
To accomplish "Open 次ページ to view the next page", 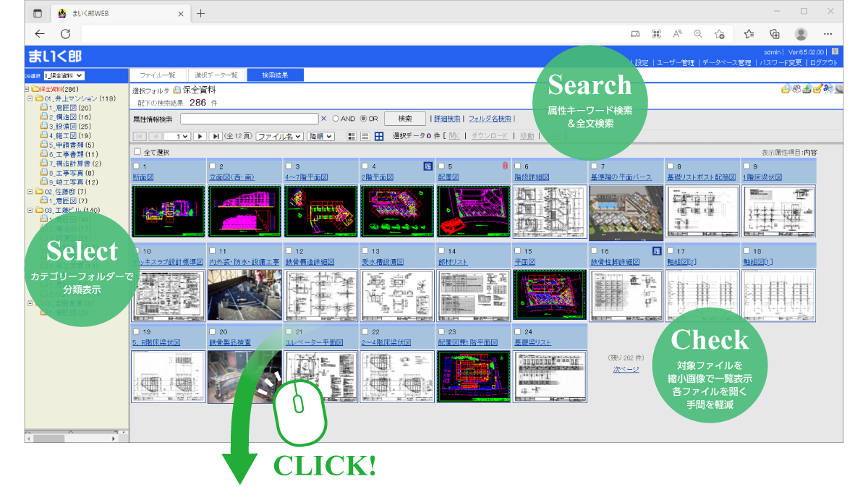I will point(626,368).
